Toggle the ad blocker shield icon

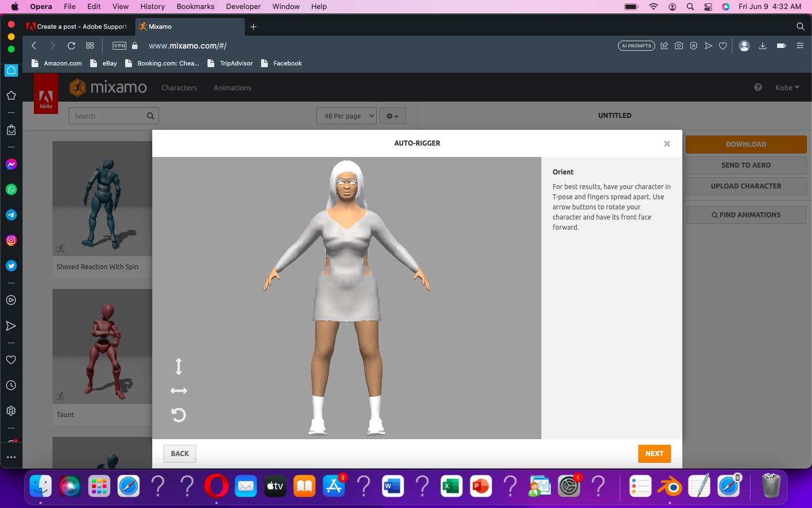[x=694, y=46]
